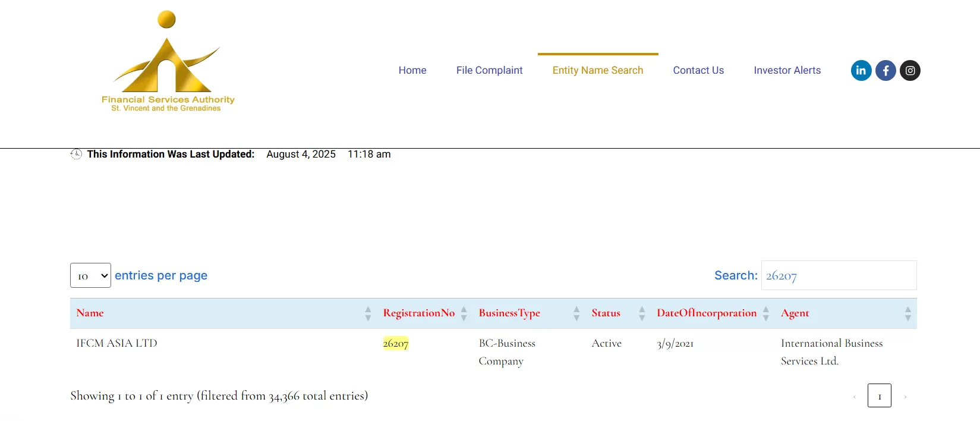The width and height of the screenshot is (980, 421).
Task: Sort by BusinessType column arrows
Action: coord(576,313)
